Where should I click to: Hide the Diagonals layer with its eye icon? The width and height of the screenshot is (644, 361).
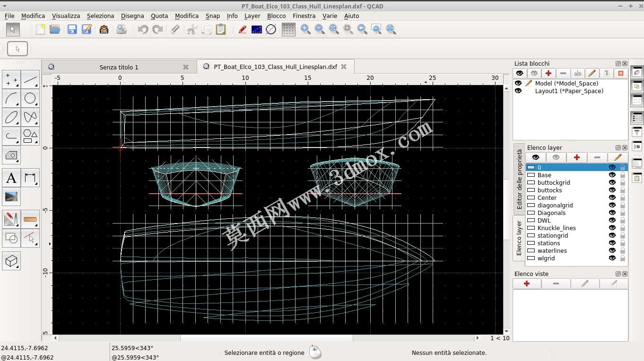pos(612,213)
